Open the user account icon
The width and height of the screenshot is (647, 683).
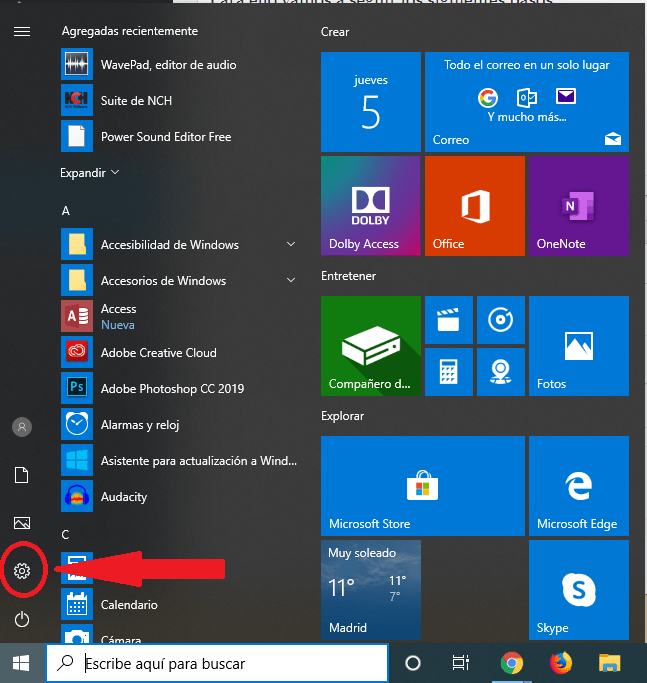tap(22, 427)
